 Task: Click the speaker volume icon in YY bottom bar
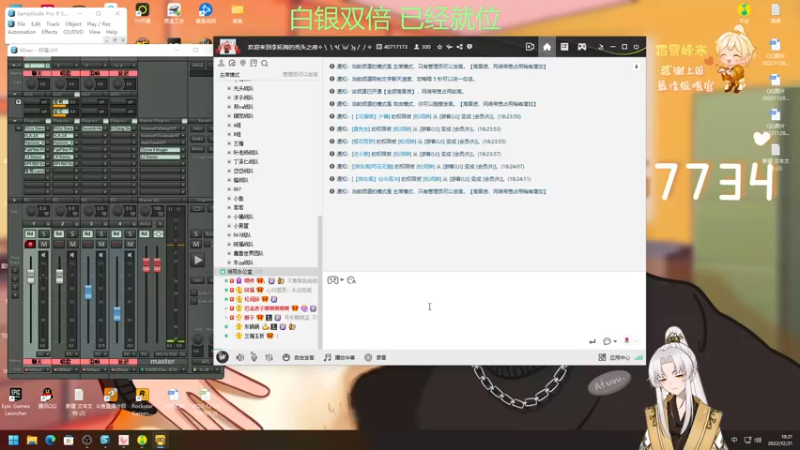point(240,358)
